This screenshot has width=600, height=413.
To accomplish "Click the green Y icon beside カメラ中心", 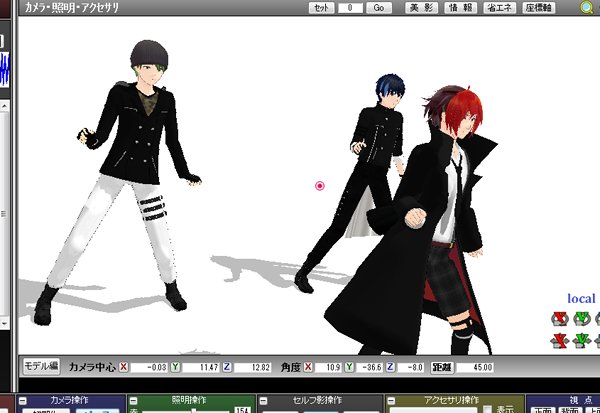I will pyautogui.click(x=175, y=367).
